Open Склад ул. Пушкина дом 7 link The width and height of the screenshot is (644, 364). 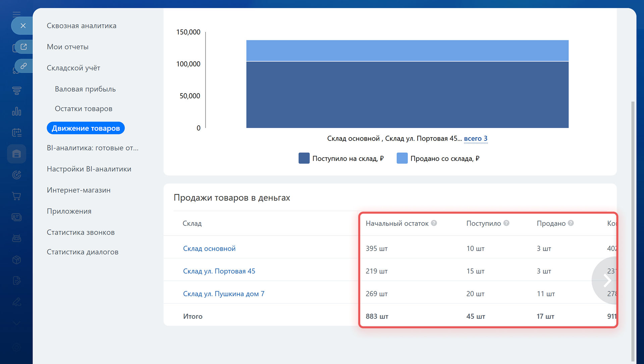pyautogui.click(x=223, y=294)
